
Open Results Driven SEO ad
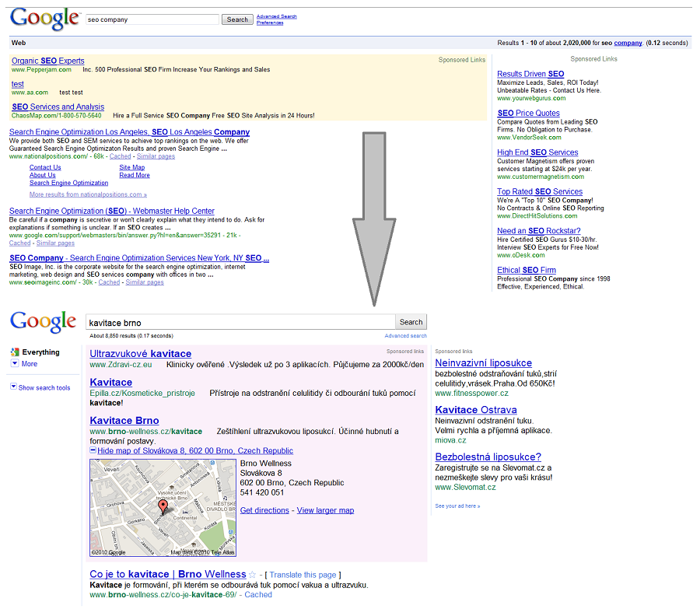point(530,74)
